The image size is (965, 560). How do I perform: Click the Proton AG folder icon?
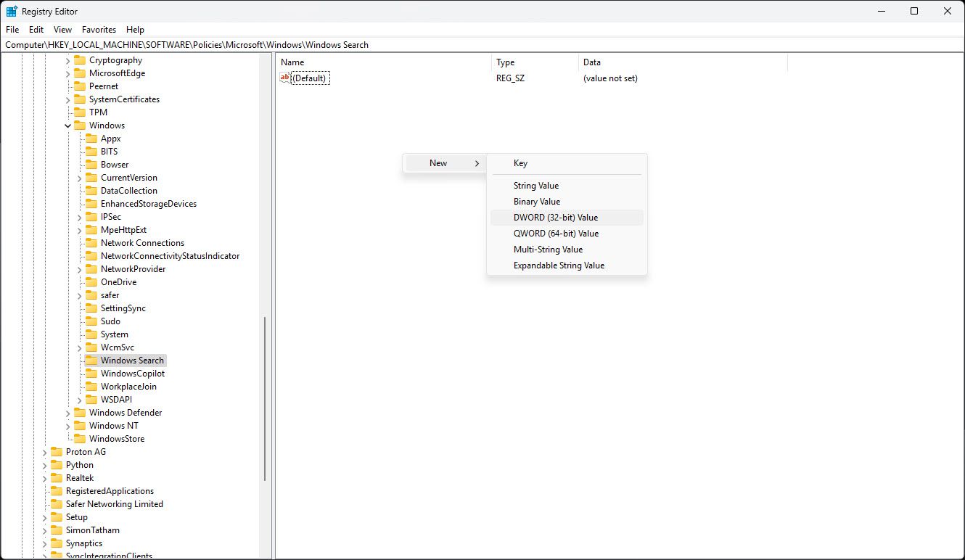coord(57,452)
